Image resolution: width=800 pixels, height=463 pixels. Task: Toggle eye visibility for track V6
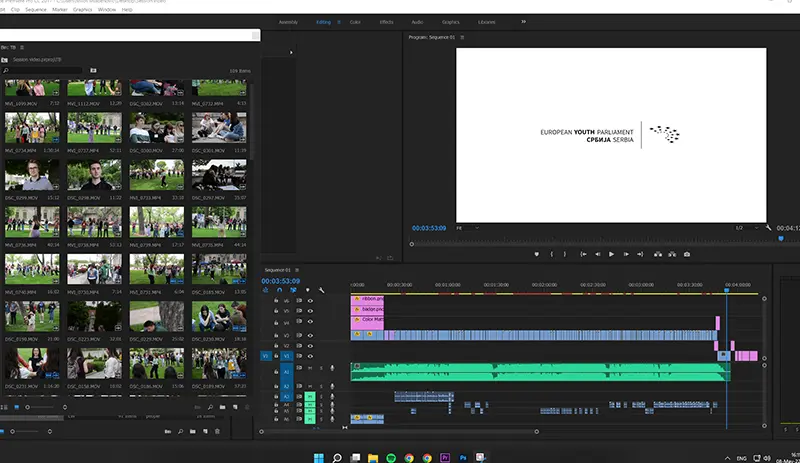[310, 300]
